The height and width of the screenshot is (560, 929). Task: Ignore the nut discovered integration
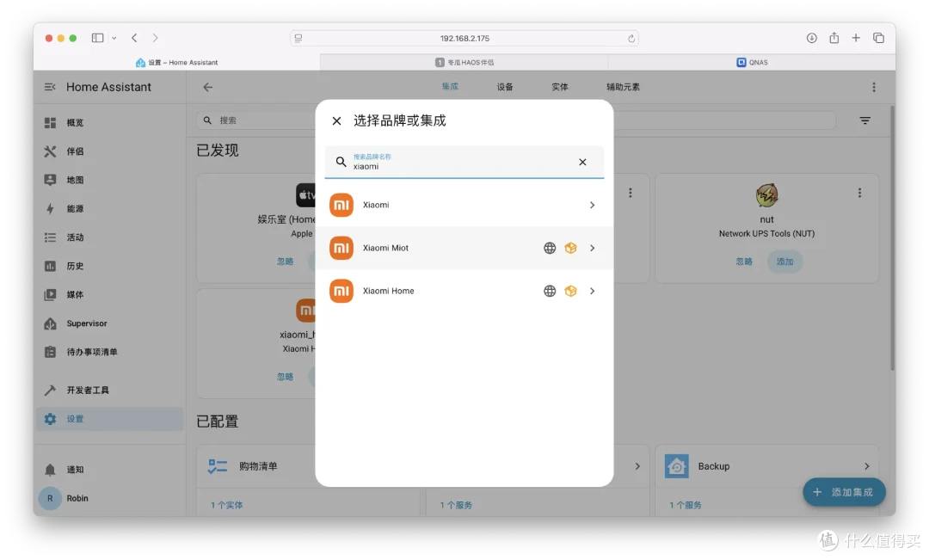tap(744, 262)
